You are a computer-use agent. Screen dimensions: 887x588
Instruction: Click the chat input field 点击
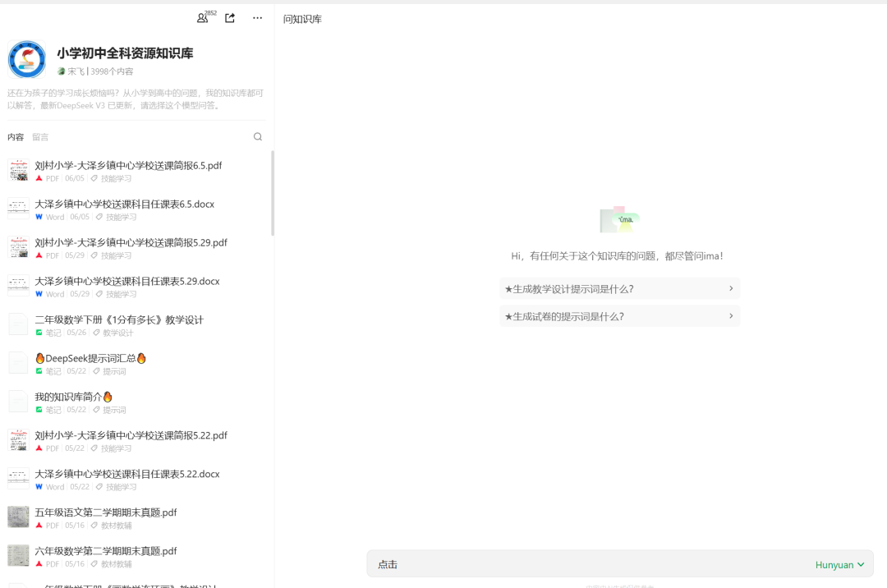point(493,564)
